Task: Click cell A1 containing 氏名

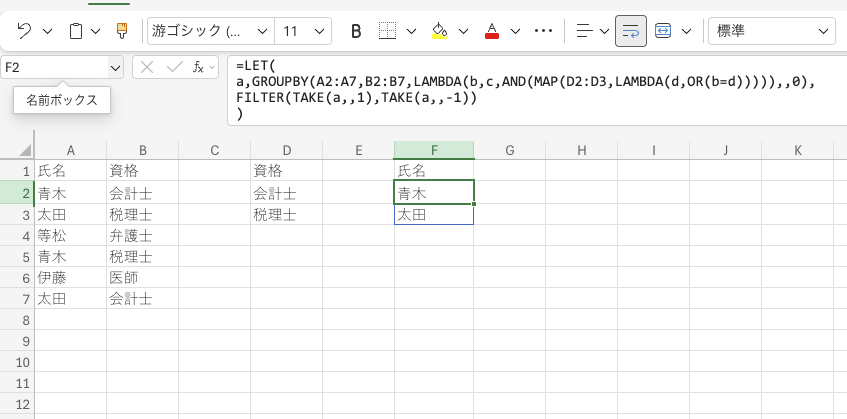Action: point(71,171)
